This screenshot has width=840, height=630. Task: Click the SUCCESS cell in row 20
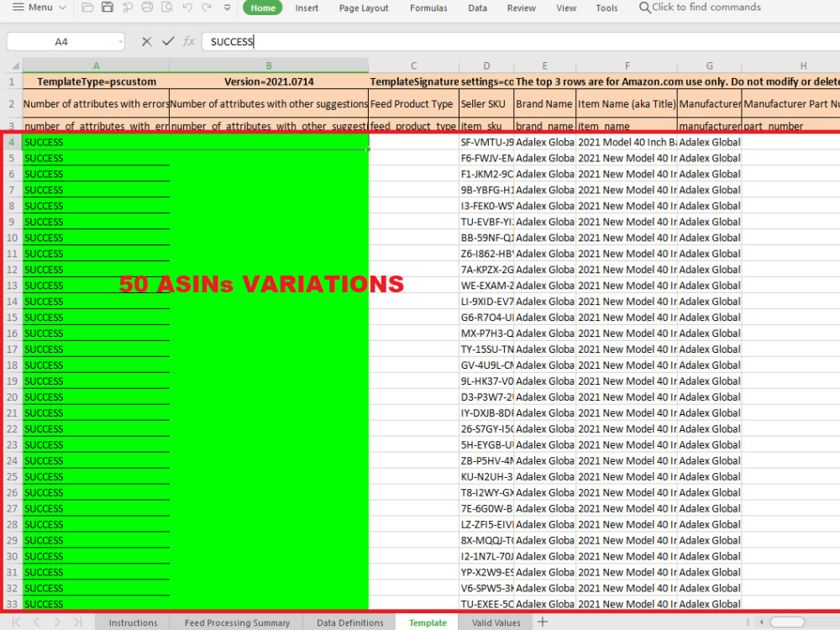(97, 397)
